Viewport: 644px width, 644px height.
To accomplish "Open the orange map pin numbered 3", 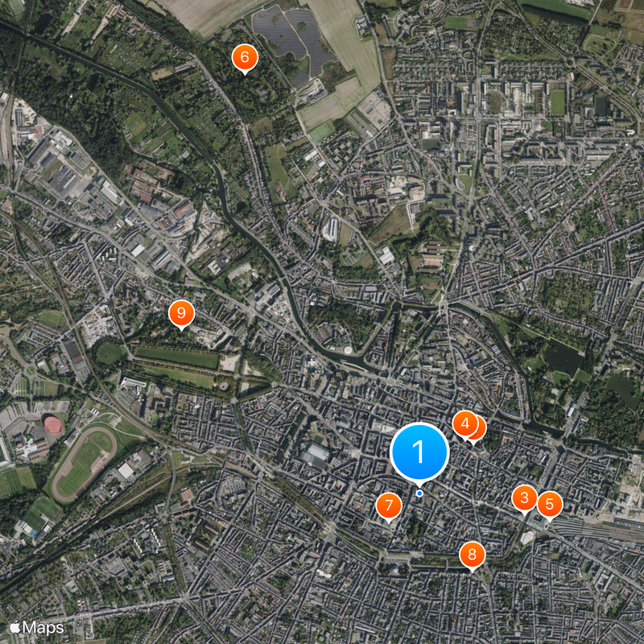I will click(x=525, y=498).
